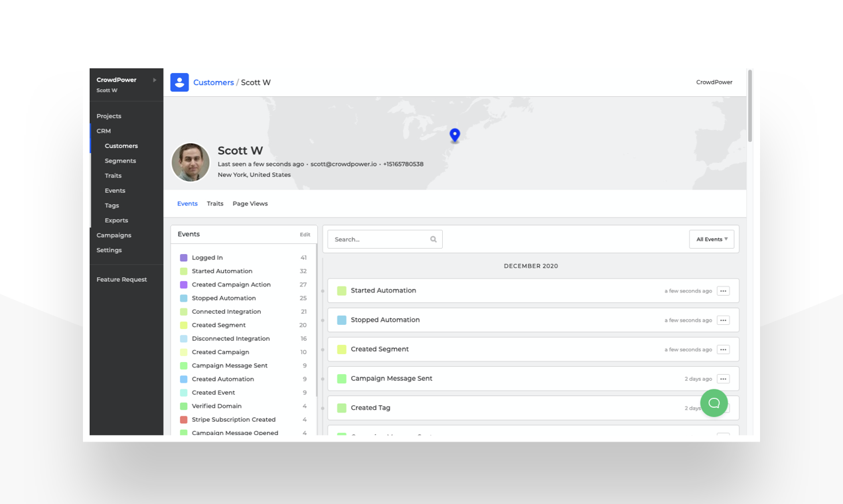Click the search magnifier icon
843x504 pixels.
tap(433, 239)
